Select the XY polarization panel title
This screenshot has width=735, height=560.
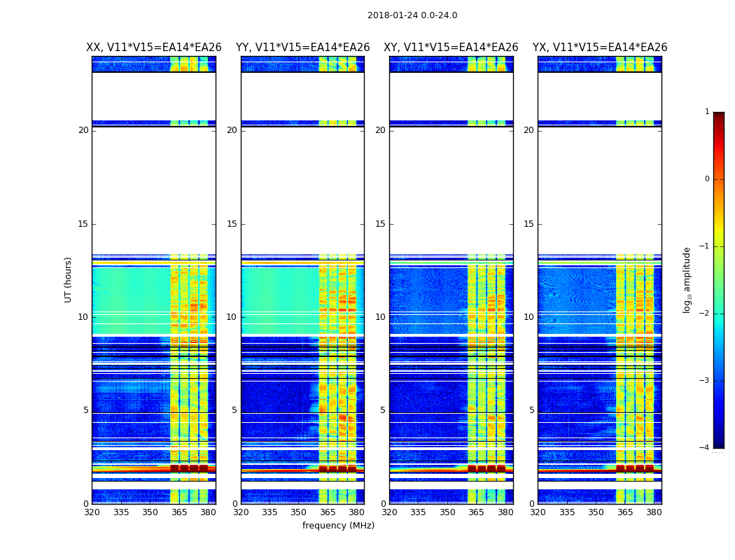pos(451,48)
